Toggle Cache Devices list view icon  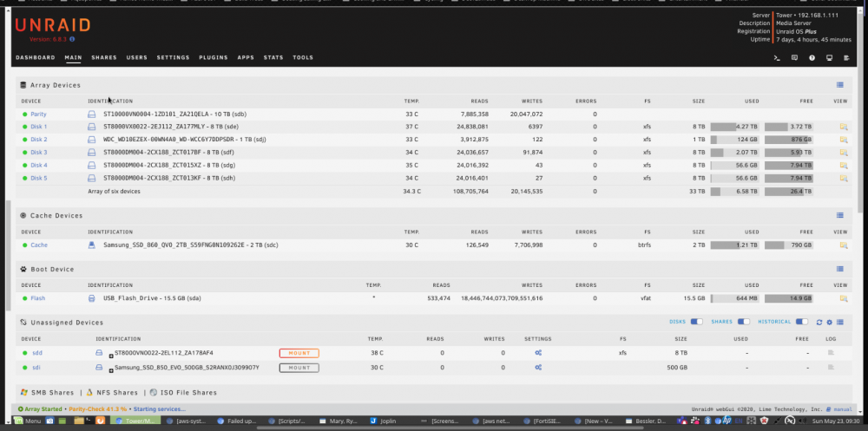pos(839,215)
